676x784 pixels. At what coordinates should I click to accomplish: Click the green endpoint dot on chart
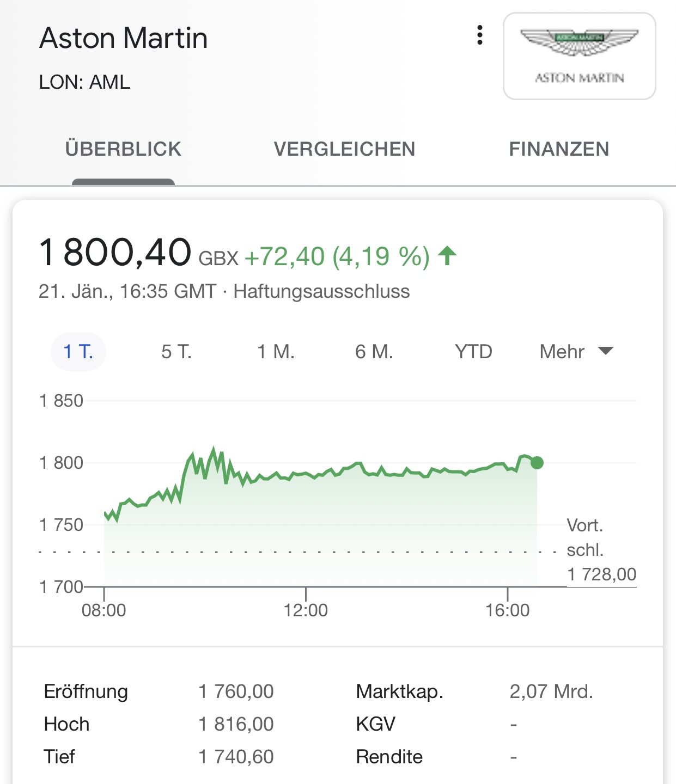pyautogui.click(x=537, y=463)
